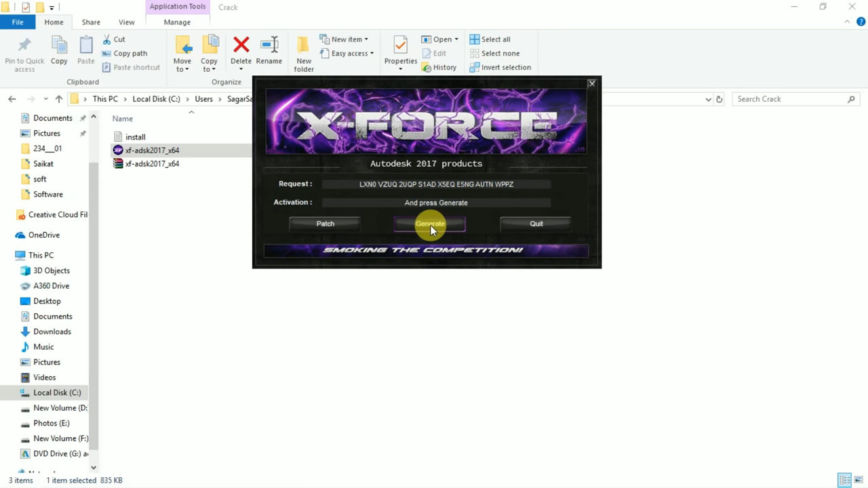Switch to the View tab
The height and width of the screenshot is (488, 868).
pyautogui.click(x=126, y=22)
